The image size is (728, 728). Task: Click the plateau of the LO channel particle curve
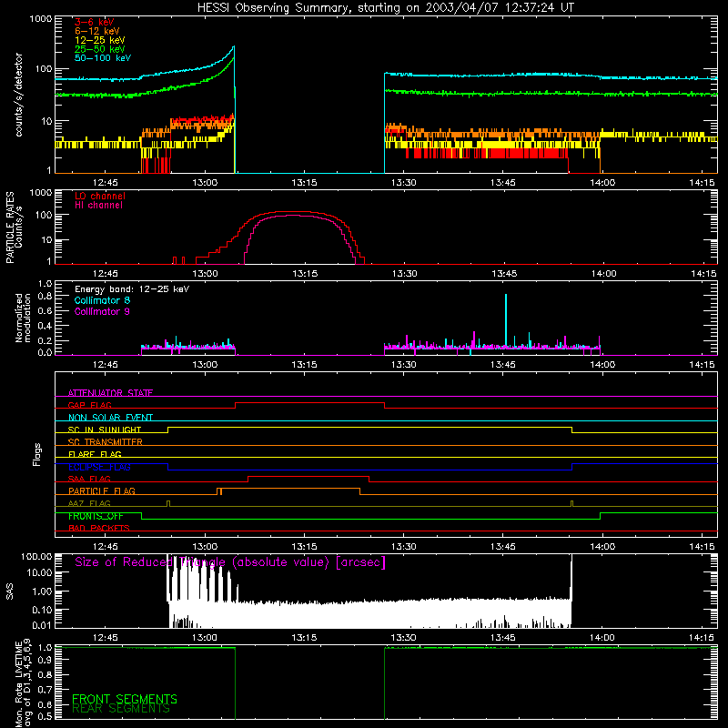[292, 212]
